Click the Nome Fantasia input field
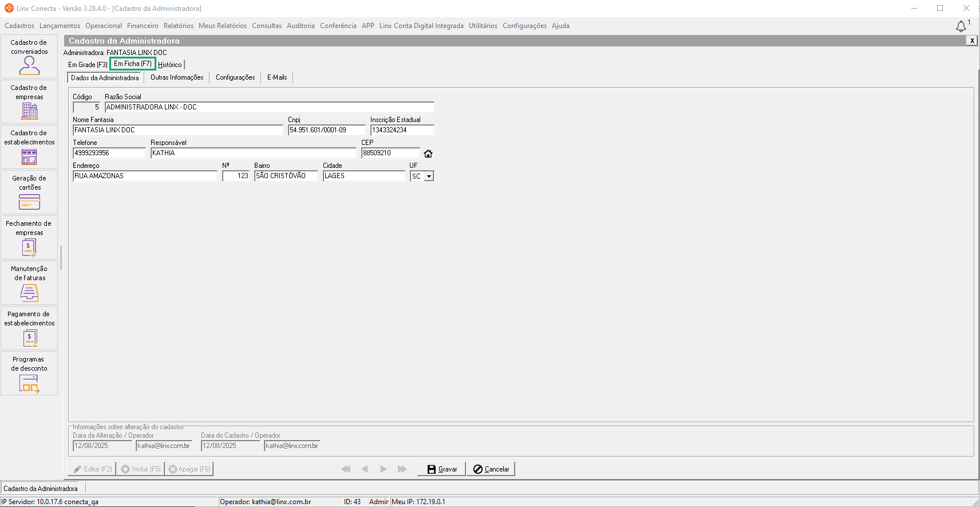The image size is (980, 507). (x=178, y=130)
